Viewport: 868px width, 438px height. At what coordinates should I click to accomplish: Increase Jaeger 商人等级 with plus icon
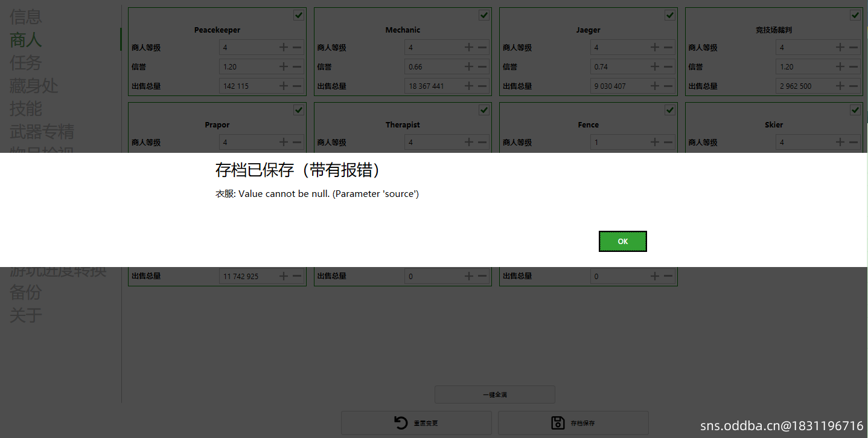pos(655,47)
